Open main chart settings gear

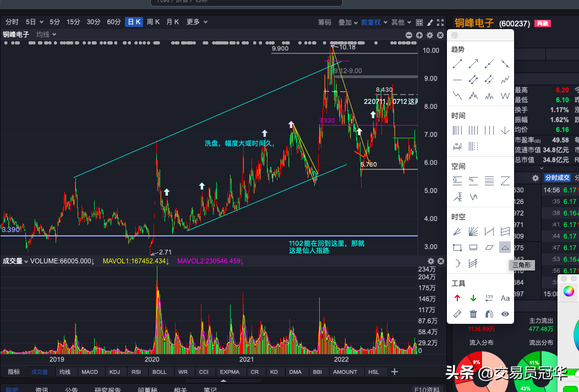[x=430, y=35]
